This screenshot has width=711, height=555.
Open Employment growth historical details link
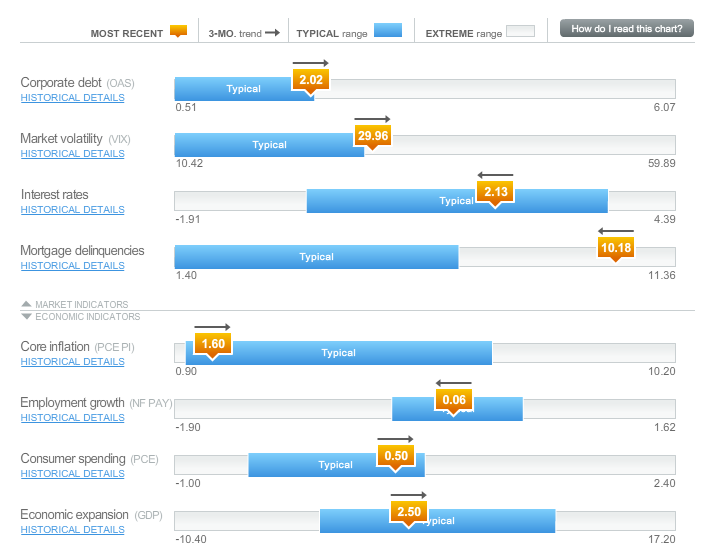(x=73, y=418)
